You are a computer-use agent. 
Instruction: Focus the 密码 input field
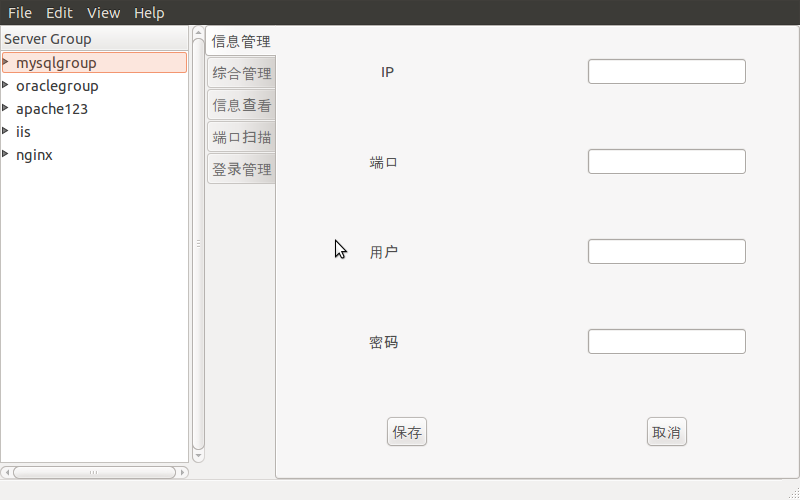[667, 341]
